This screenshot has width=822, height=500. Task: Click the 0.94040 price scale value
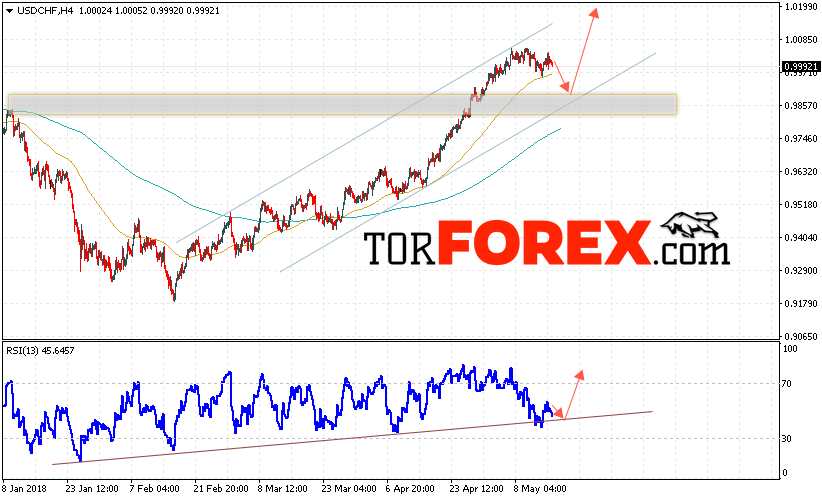(801, 237)
